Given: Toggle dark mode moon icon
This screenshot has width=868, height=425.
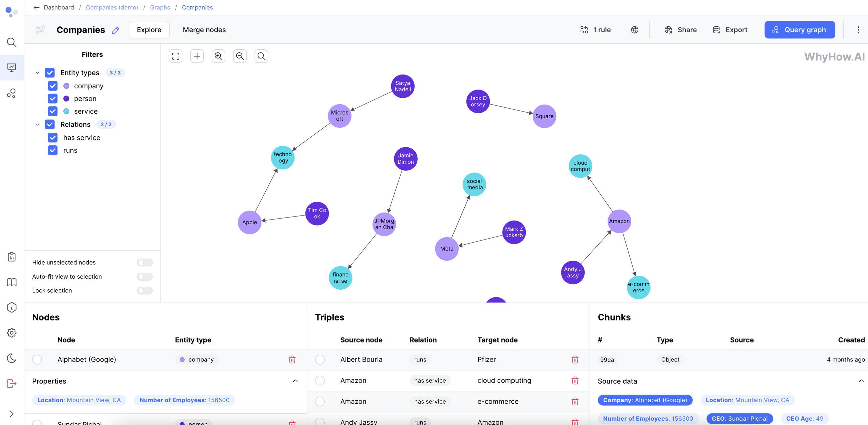Looking at the screenshot, I should pos(11,358).
